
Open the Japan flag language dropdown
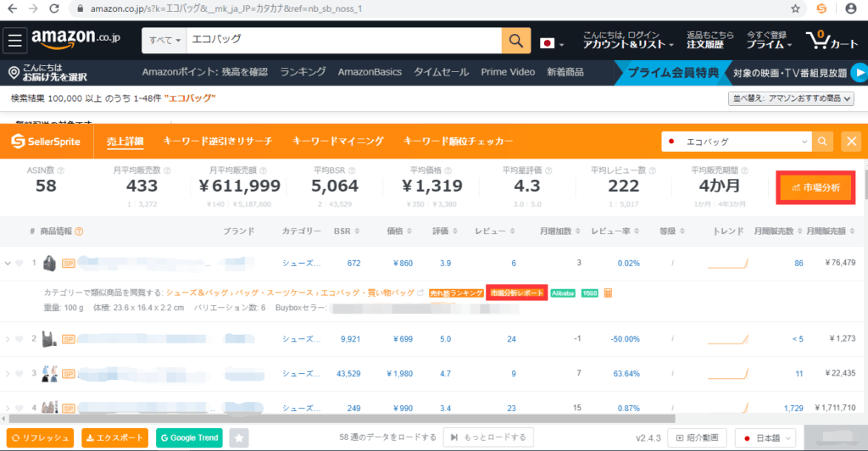coord(551,43)
